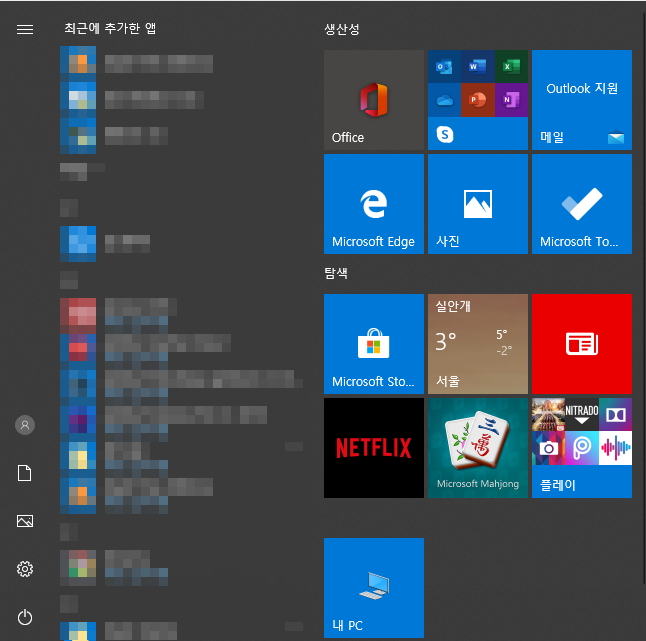Launch Excel from the Office folder tile
646x641 pixels.
point(511,66)
